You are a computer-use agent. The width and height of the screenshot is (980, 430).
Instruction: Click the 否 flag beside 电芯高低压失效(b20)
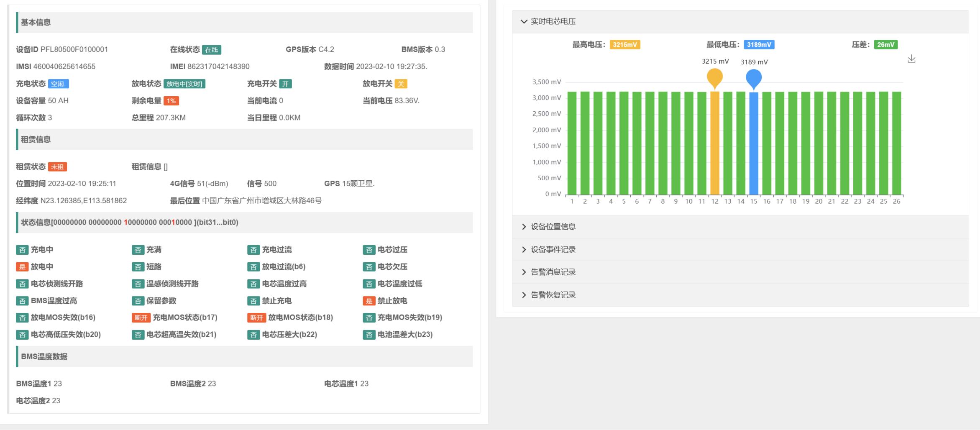(x=22, y=335)
